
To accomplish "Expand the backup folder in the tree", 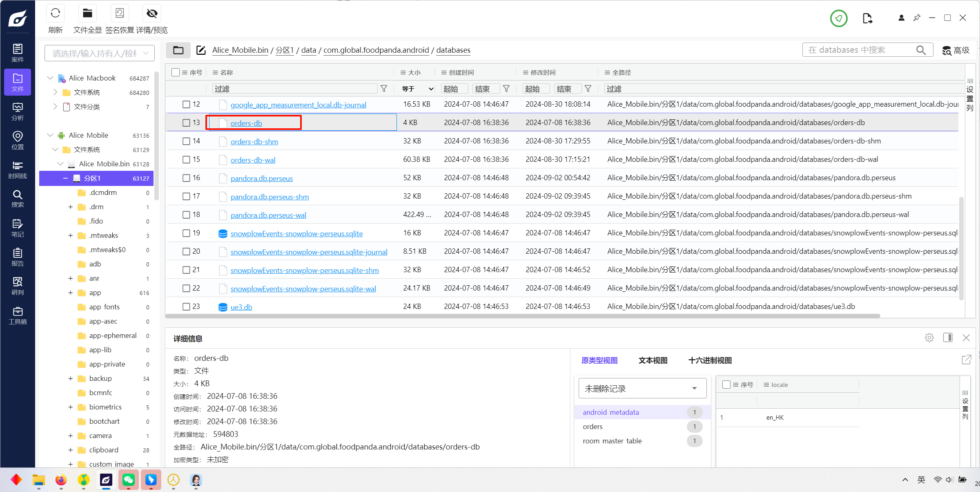I will [x=70, y=378].
